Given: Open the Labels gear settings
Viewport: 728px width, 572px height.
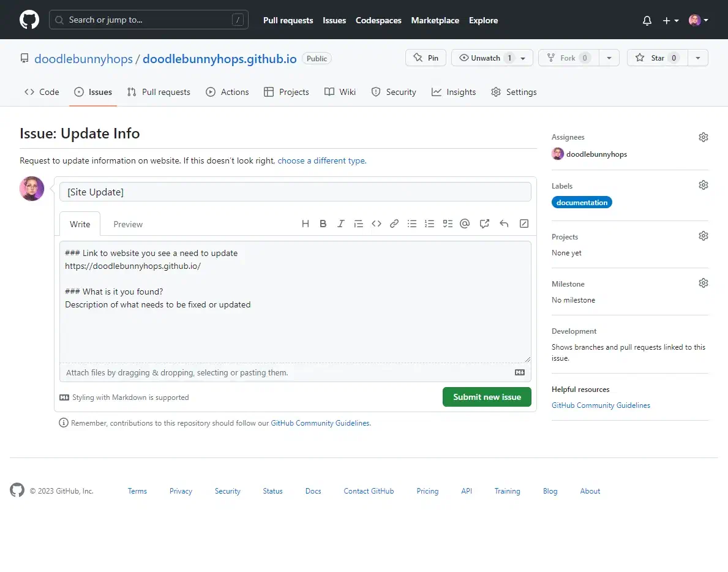Looking at the screenshot, I should coord(703,185).
